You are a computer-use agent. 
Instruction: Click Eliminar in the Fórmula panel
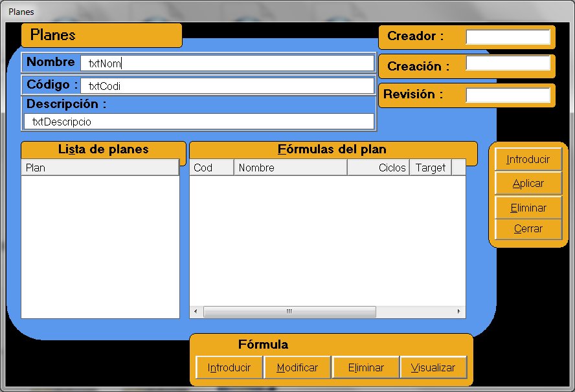pos(366,368)
